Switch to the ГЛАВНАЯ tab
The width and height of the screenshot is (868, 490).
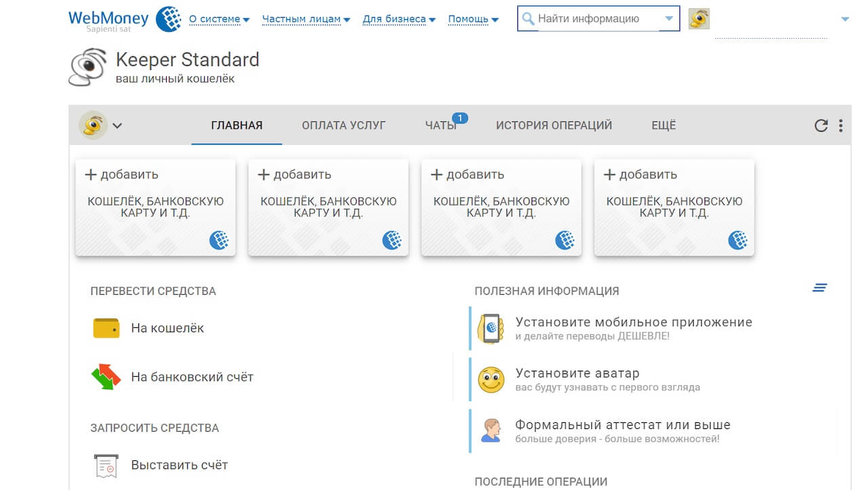237,125
